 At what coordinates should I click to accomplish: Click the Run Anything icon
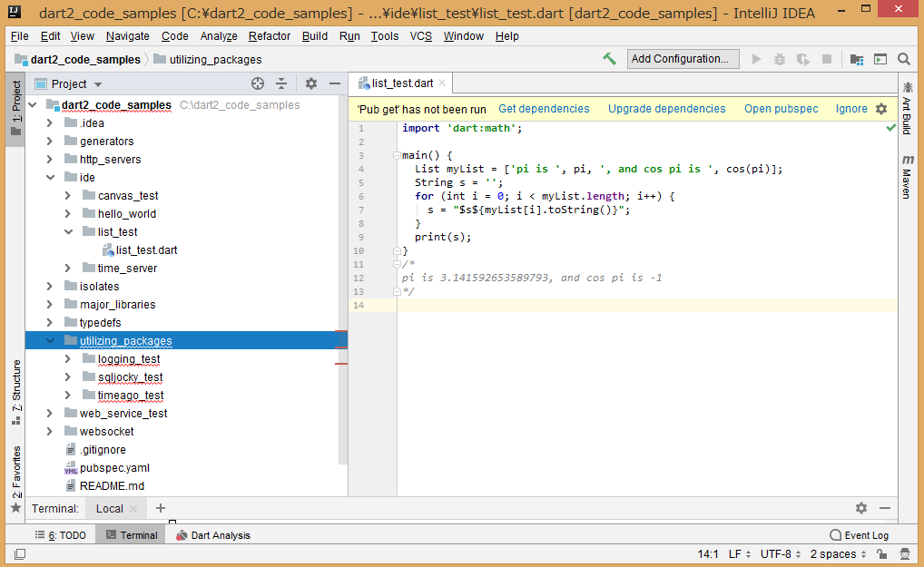coord(880,59)
